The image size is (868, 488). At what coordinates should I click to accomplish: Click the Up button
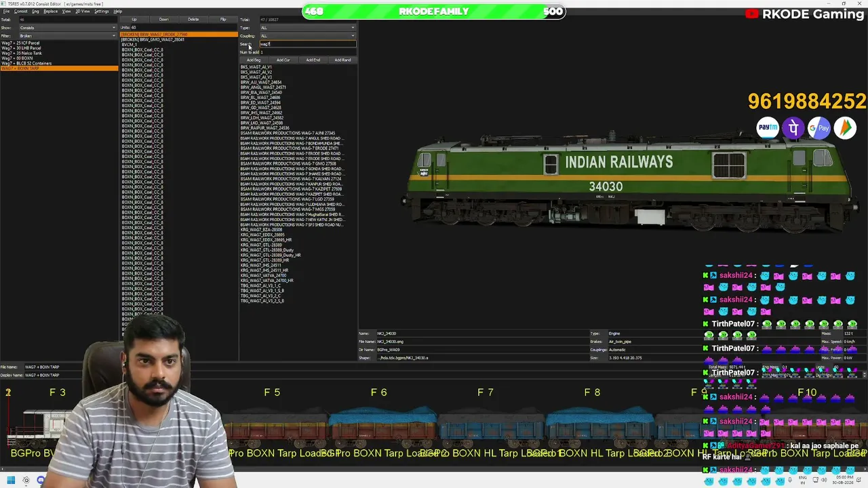pos(134,19)
